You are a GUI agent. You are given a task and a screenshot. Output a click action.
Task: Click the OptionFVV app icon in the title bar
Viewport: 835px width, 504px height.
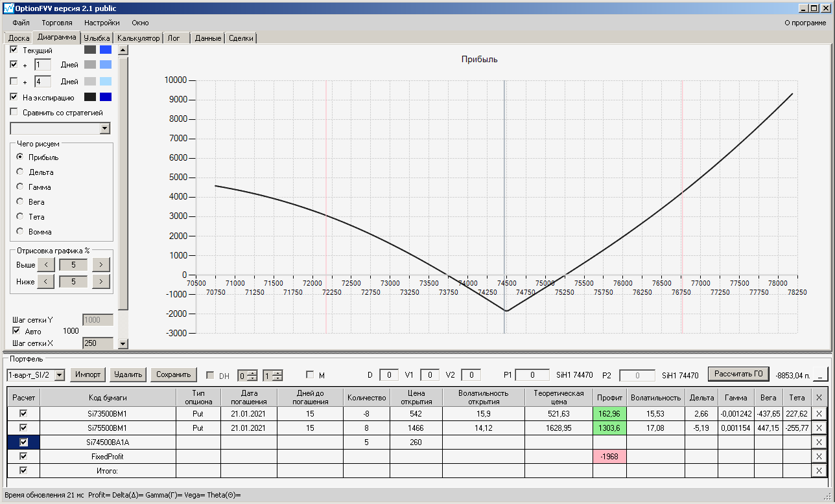[8, 8]
